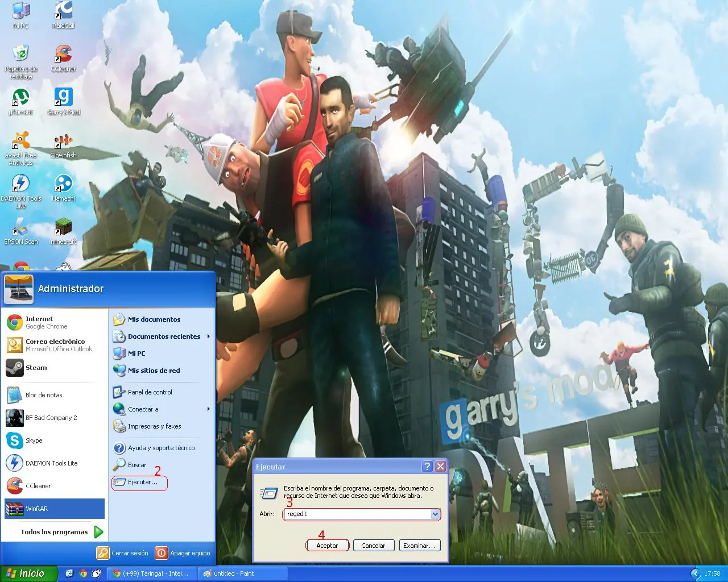Launch Chrome from the quick launch bar
This screenshot has height=582, width=728.
coord(83,573)
